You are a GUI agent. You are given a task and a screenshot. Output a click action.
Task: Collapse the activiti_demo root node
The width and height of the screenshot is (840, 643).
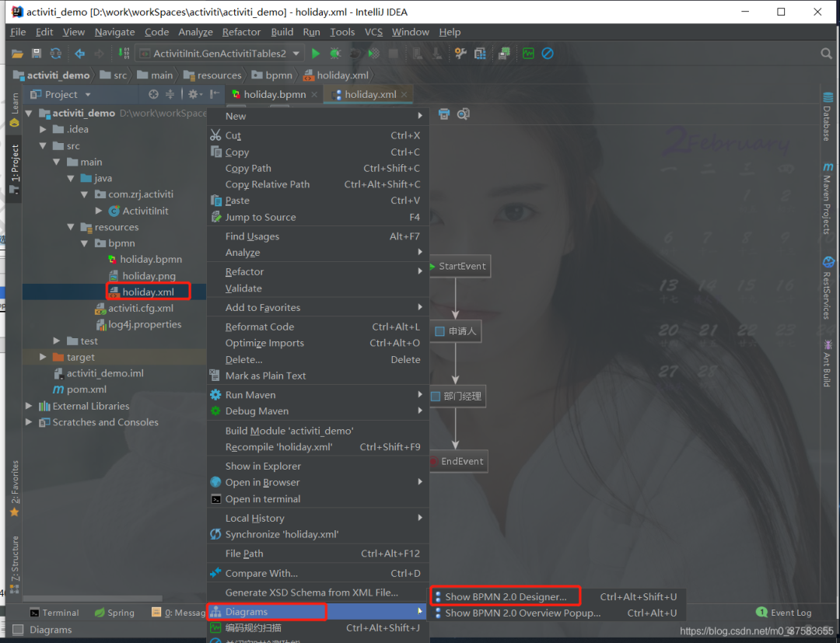click(29, 114)
